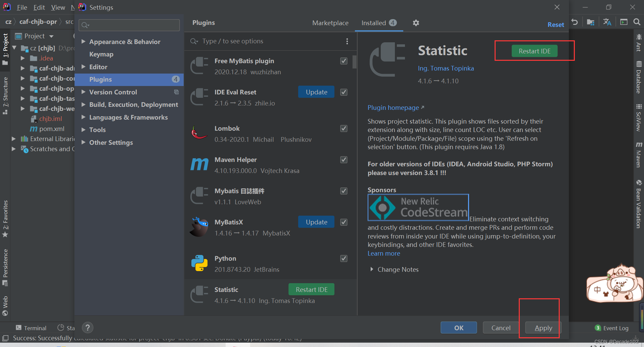Toggle the Python plugin checkbox
The width and height of the screenshot is (644, 347).
click(343, 258)
